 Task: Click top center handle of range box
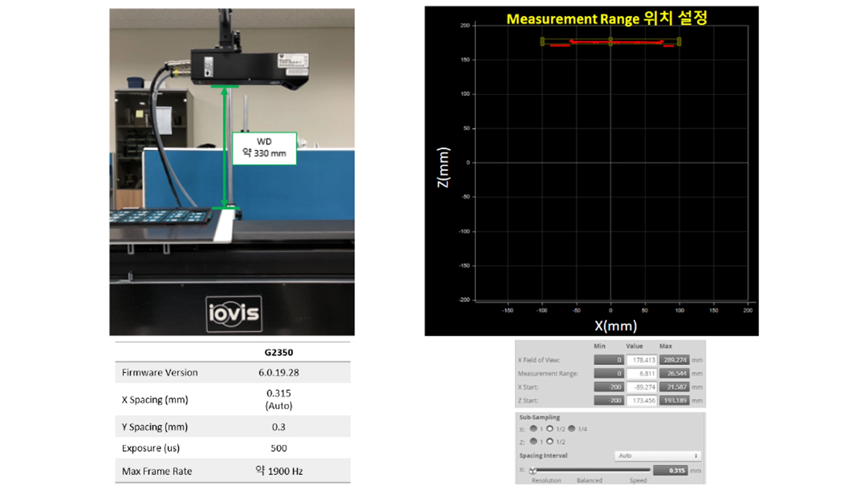(611, 39)
